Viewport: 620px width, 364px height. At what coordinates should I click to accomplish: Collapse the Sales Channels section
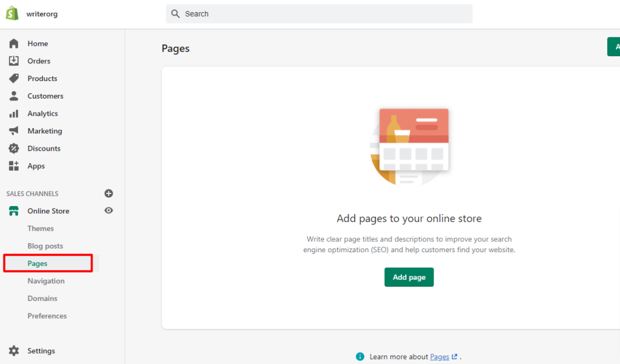[31, 193]
